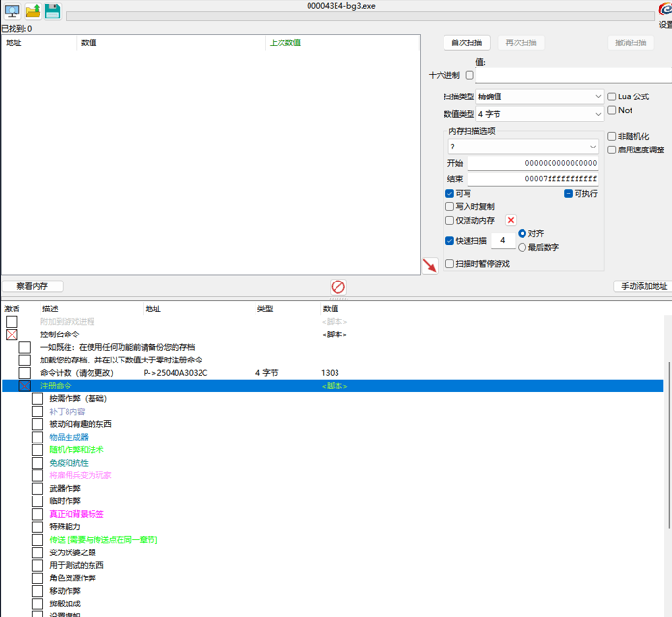Click 首次扫描 button
The image size is (672, 617).
pos(467,42)
